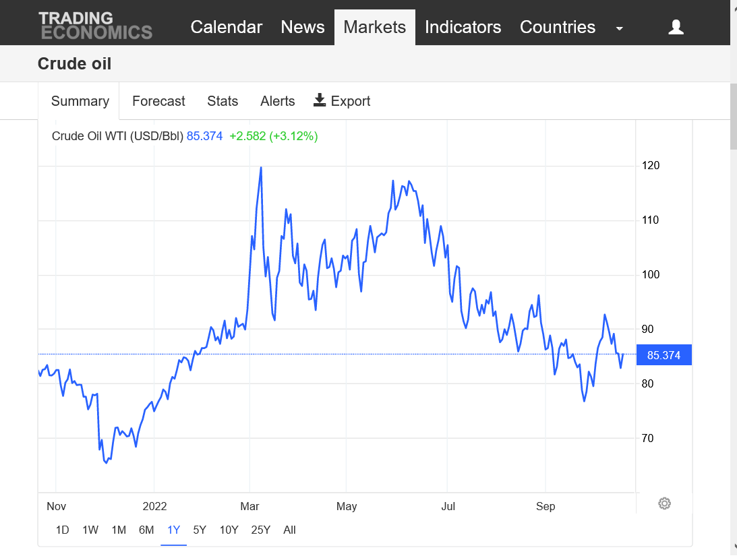The image size is (737, 560).
Task: Open the Countries menu
Action: tap(558, 27)
